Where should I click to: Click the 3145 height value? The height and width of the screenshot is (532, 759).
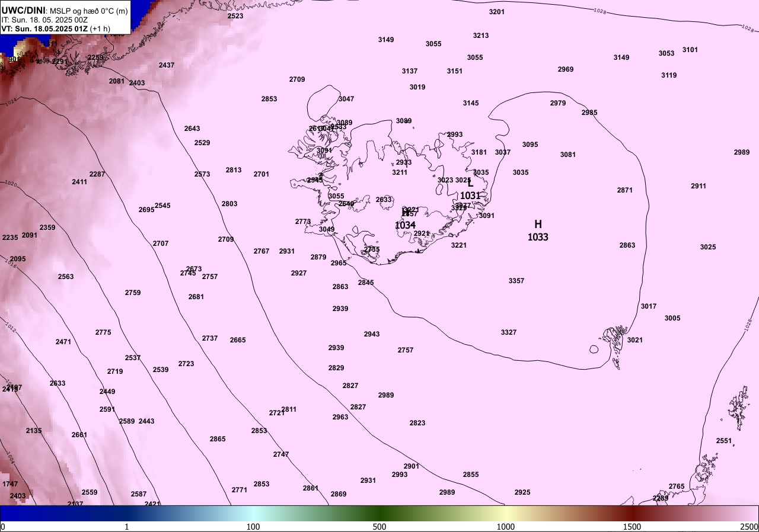[471, 103]
